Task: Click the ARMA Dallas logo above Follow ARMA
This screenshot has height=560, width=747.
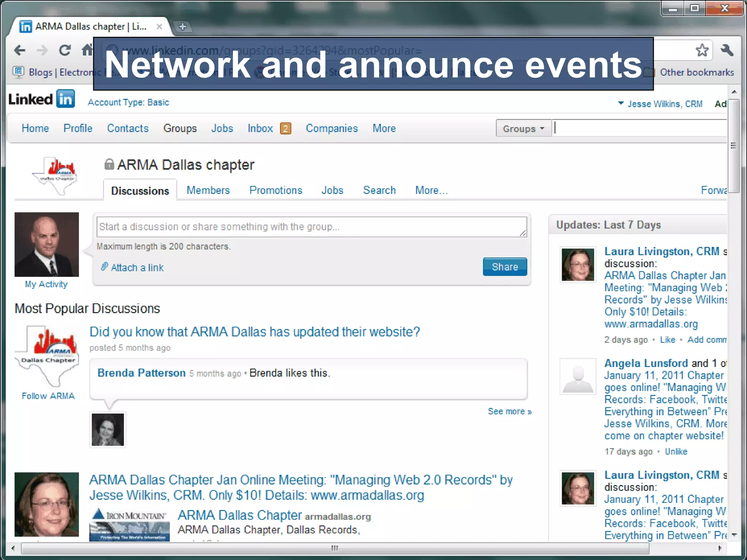Action: 47,356
